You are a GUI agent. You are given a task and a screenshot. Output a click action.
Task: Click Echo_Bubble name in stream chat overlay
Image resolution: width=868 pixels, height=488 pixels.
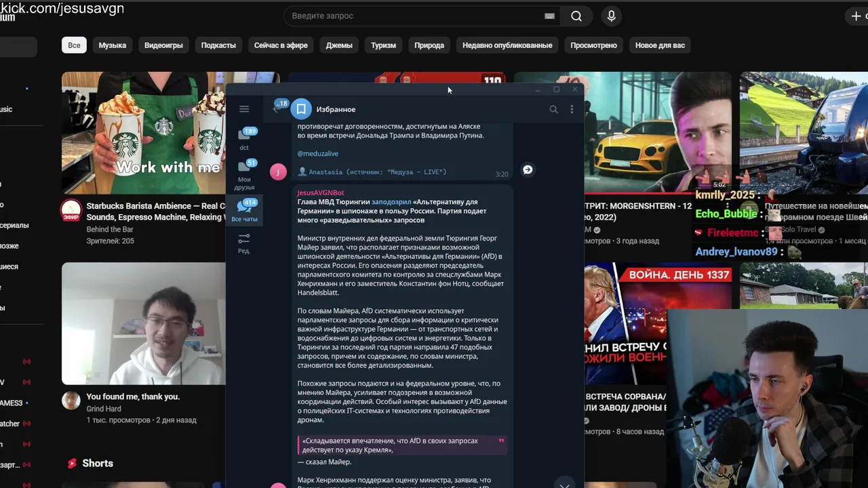(726, 213)
